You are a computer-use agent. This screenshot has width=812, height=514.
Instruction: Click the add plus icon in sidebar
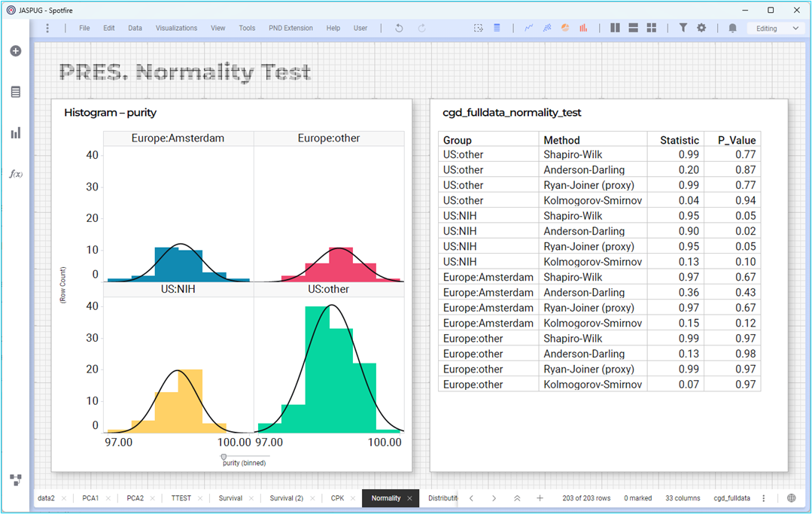tap(16, 50)
